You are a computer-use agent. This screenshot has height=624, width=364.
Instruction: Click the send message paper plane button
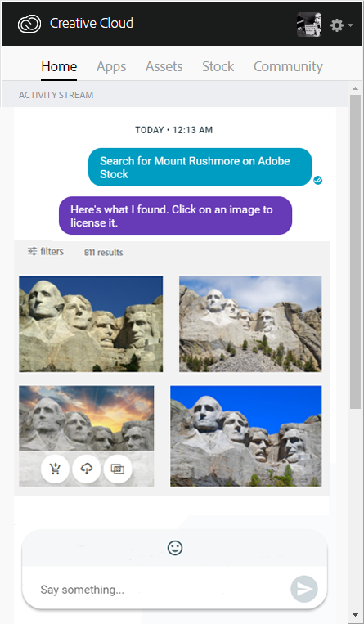coord(304,589)
